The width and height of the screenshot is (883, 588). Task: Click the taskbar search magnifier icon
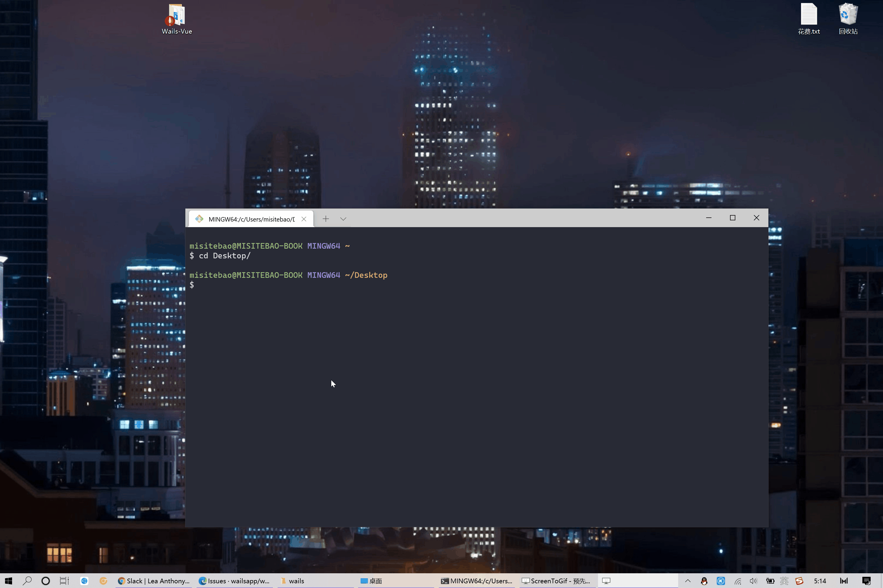[27, 581]
